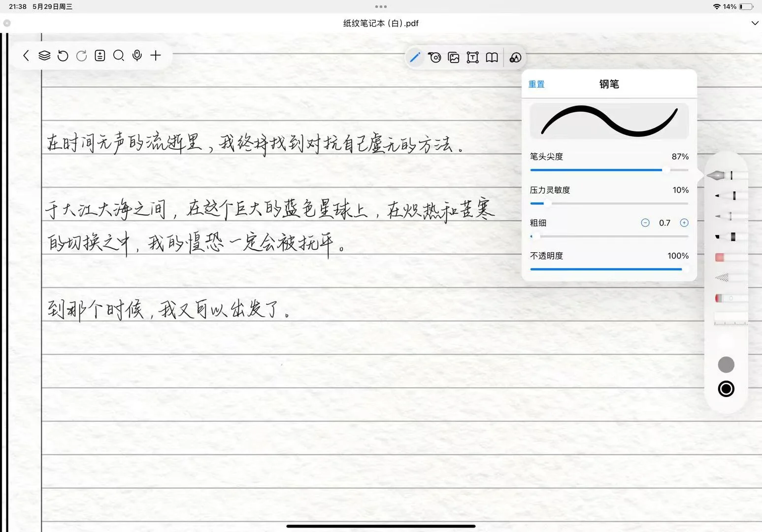Tap the 21:38 clock in status bar
762x532 pixels.
tap(18, 6)
